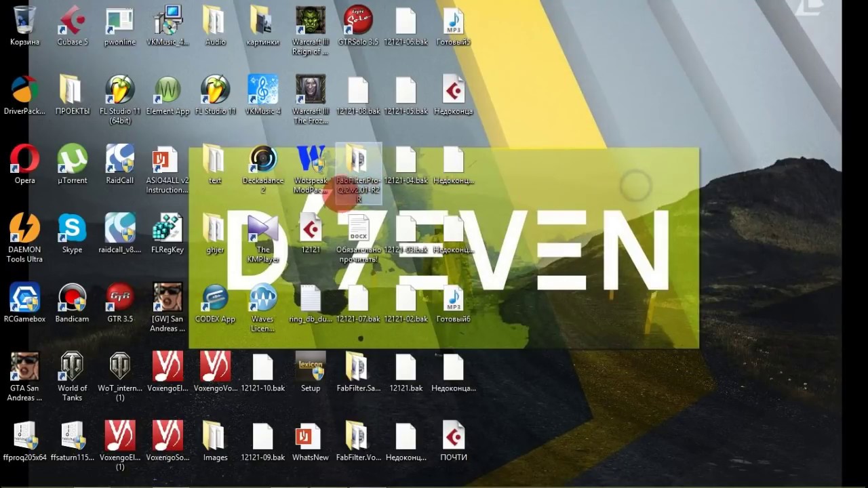This screenshot has height=488, width=868.
Task: Open the картинки folder
Action: pos(262,26)
